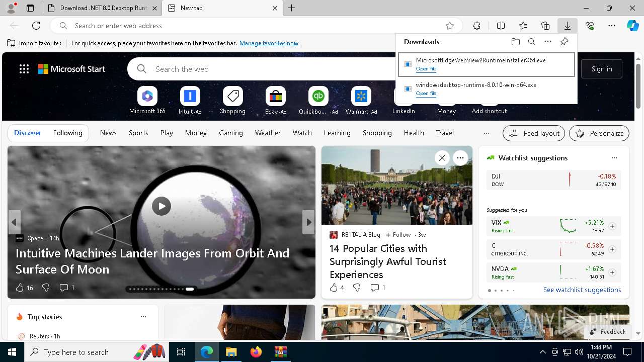Open the Feed layout button
This screenshot has height=362, width=644.
pos(534,133)
